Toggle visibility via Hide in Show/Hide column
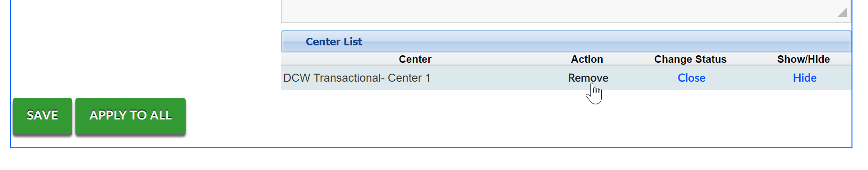868x170 pixels. (x=804, y=78)
